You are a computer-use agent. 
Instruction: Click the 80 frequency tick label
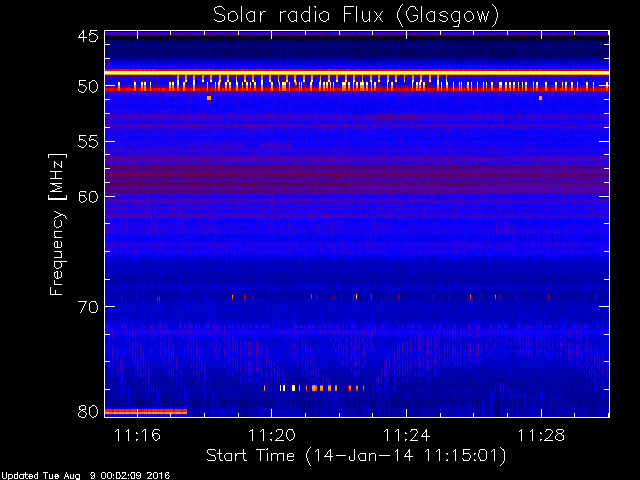[x=88, y=411]
